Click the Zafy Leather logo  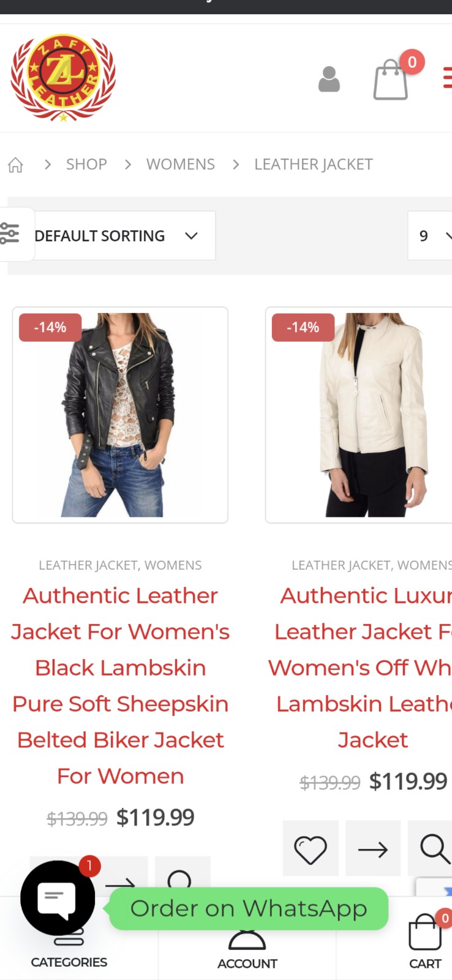[63, 78]
